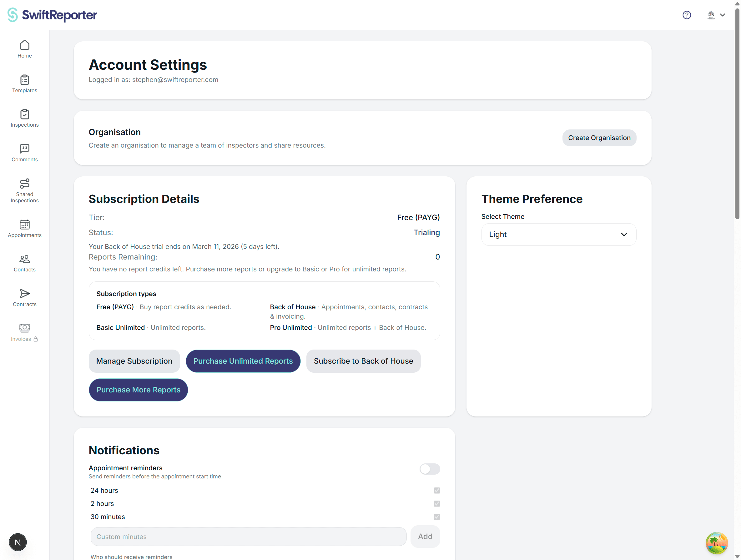Image resolution: width=741 pixels, height=560 pixels.
Task: Click Manage Subscription button
Action: pyautogui.click(x=134, y=361)
